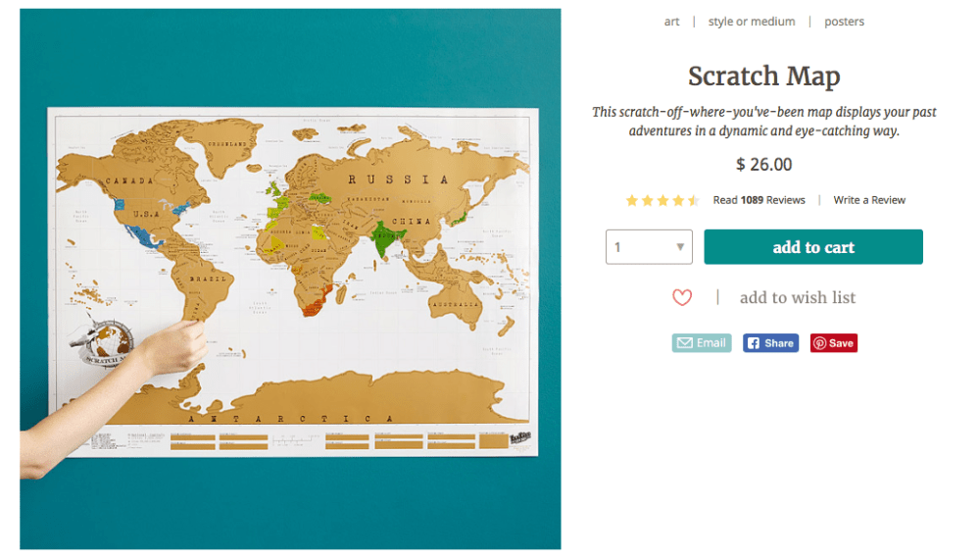Click the Pinterest logo on Save button
Image resolution: width=980 pixels, height=560 pixels.
[x=819, y=343]
